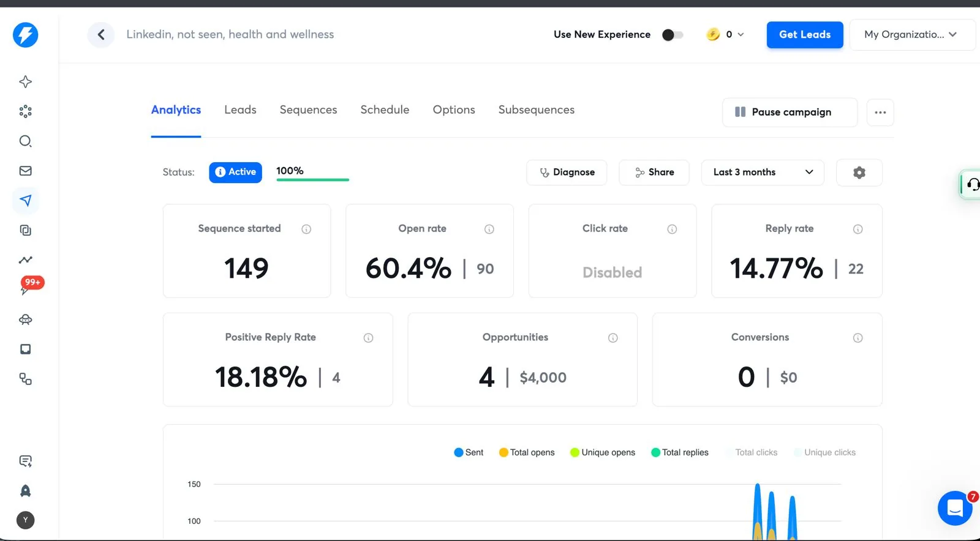
Task: Click the rocket icon in sidebar
Action: pyautogui.click(x=25, y=491)
